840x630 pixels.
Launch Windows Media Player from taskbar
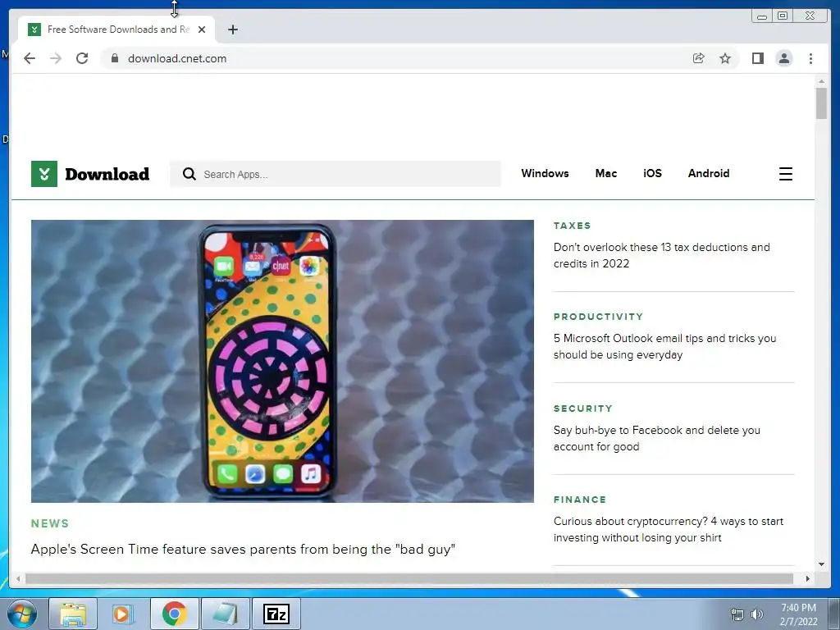coord(121,614)
